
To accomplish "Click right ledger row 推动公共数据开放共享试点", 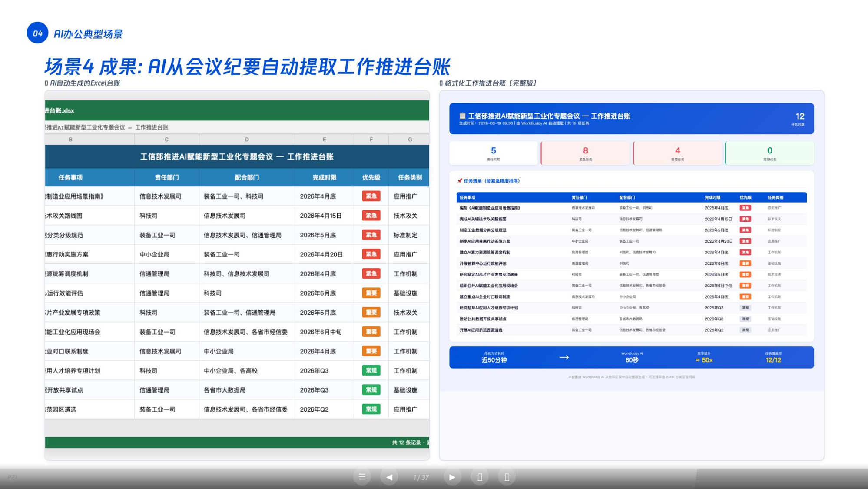I will [x=631, y=319].
